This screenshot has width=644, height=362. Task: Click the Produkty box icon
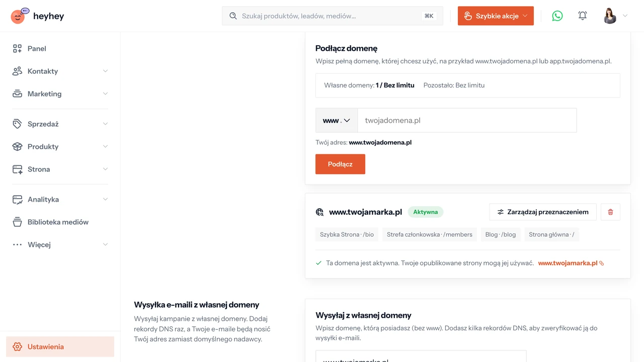[18, 147]
